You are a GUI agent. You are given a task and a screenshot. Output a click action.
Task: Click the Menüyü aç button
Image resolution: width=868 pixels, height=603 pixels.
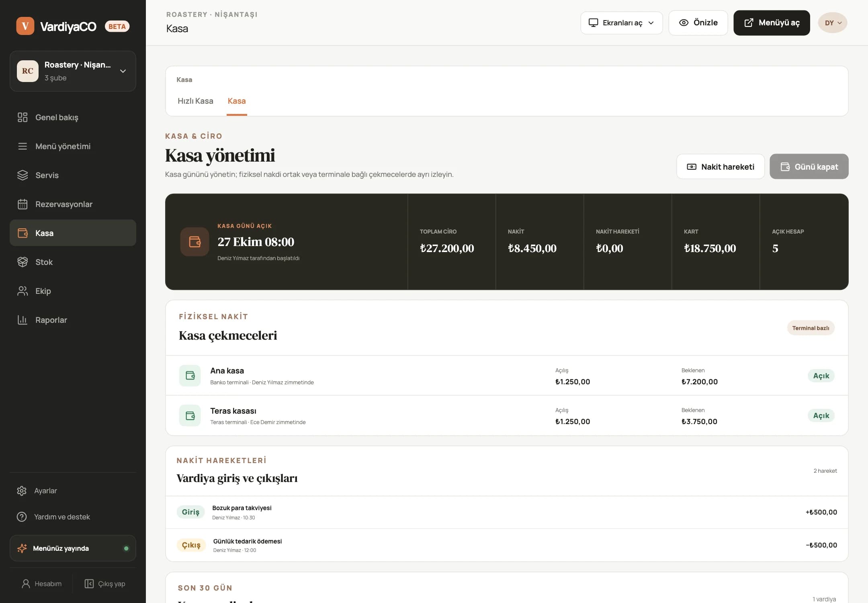click(772, 23)
